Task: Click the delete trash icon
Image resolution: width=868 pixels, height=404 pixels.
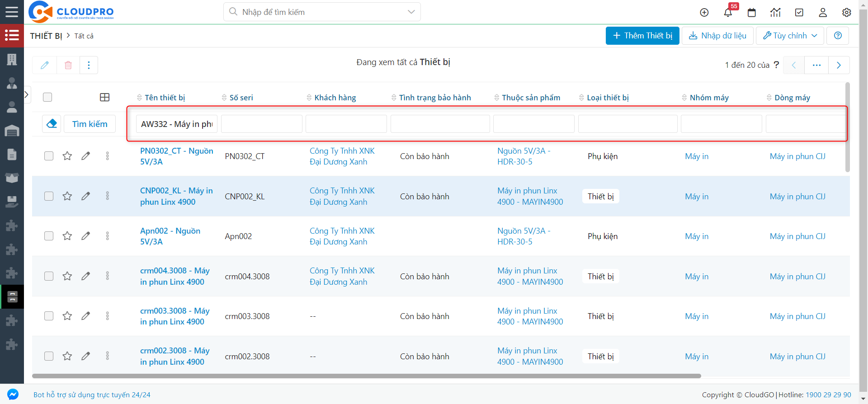Action: pos(68,65)
